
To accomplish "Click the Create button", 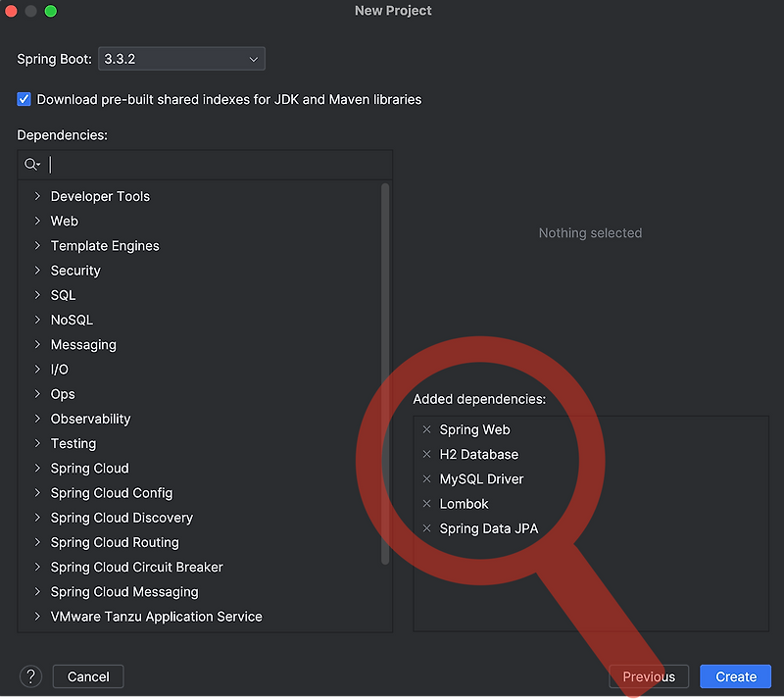I will [x=736, y=676].
